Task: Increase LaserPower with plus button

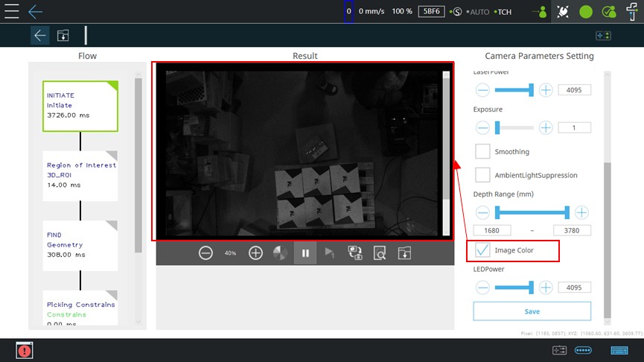Action: click(x=546, y=90)
